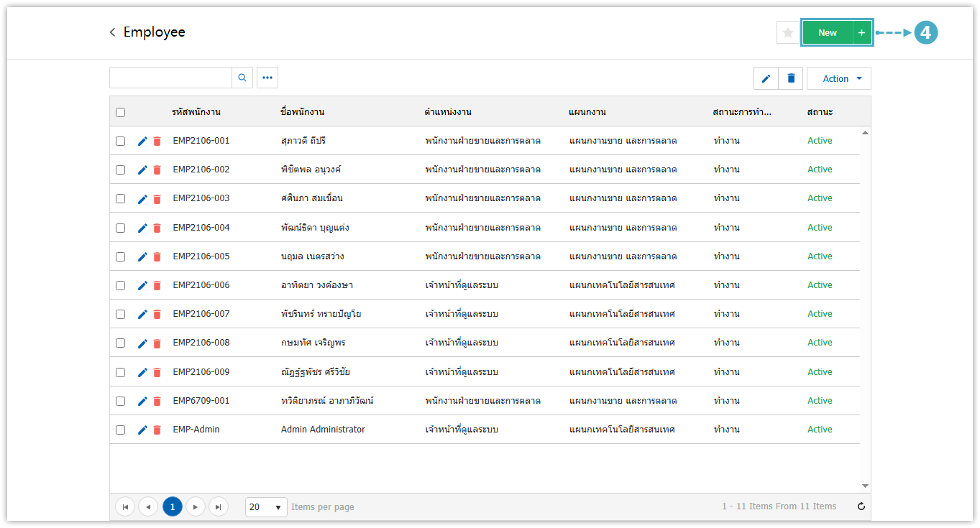
Task: Tick the select-all checkbox in header
Action: pyautogui.click(x=120, y=112)
